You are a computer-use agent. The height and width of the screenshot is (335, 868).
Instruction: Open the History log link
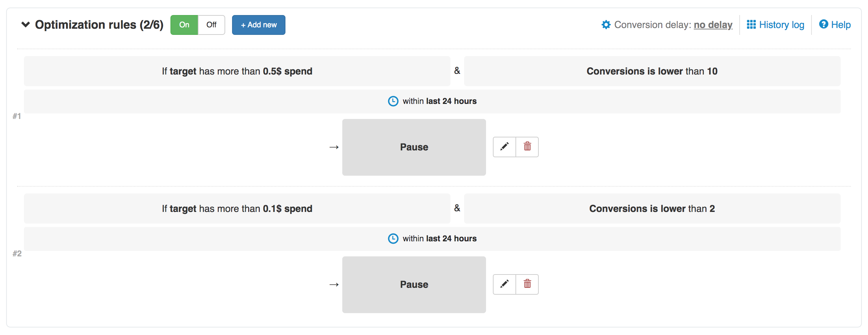781,25
